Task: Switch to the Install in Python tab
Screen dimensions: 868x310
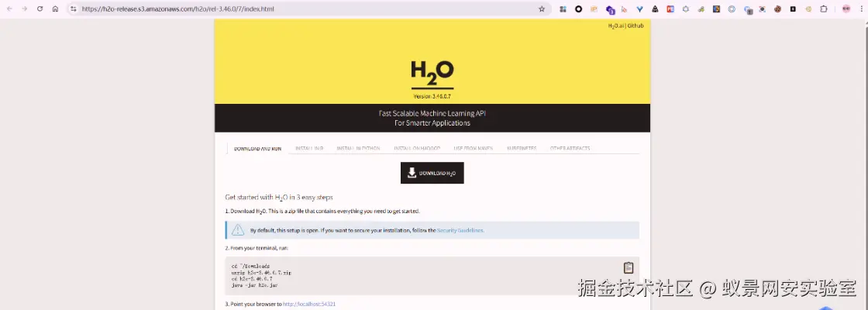Action: [x=358, y=148]
